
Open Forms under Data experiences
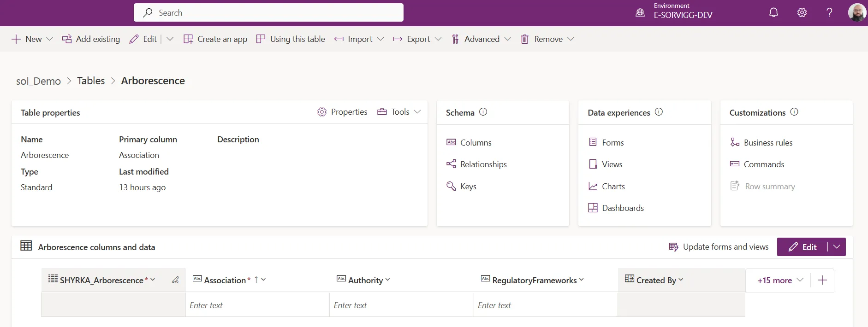(x=612, y=143)
